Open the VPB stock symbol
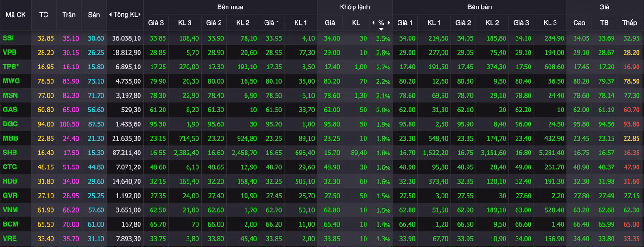Image resolution: width=644 pixels, height=247 pixels. tap(9, 52)
